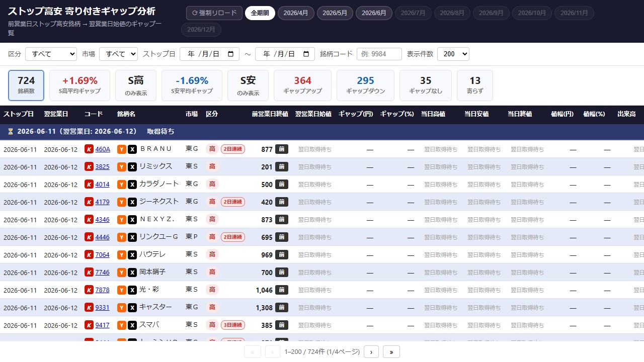The image size is (644, 362).
Task: Open K icon beside code 7746
Action: point(89,272)
